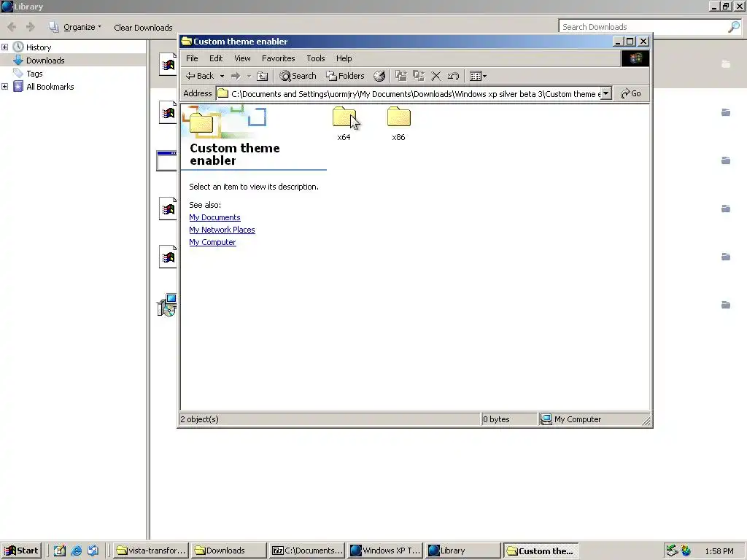Click the Windows flag throbber logo
This screenshot has width=747, height=560.
[x=635, y=58]
